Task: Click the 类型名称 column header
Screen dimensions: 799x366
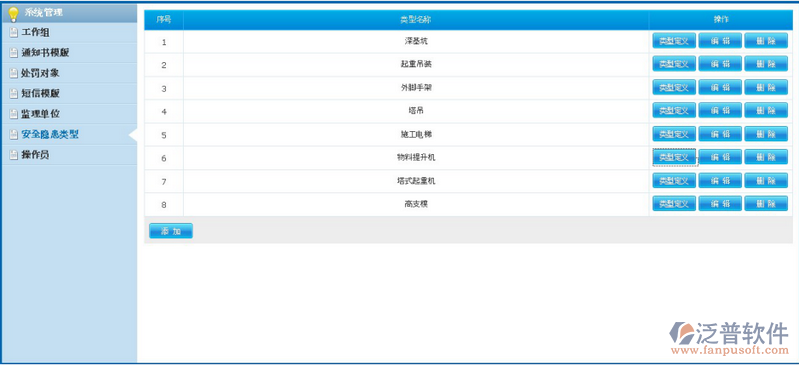Action: pyautogui.click(x=416, y=20)
